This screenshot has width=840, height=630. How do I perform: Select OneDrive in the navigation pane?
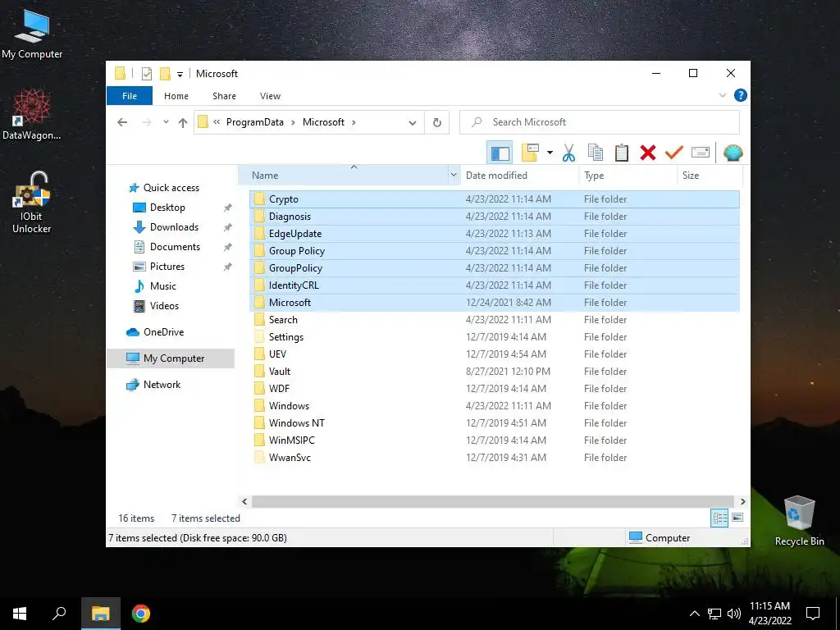click(x=163, y=332)
